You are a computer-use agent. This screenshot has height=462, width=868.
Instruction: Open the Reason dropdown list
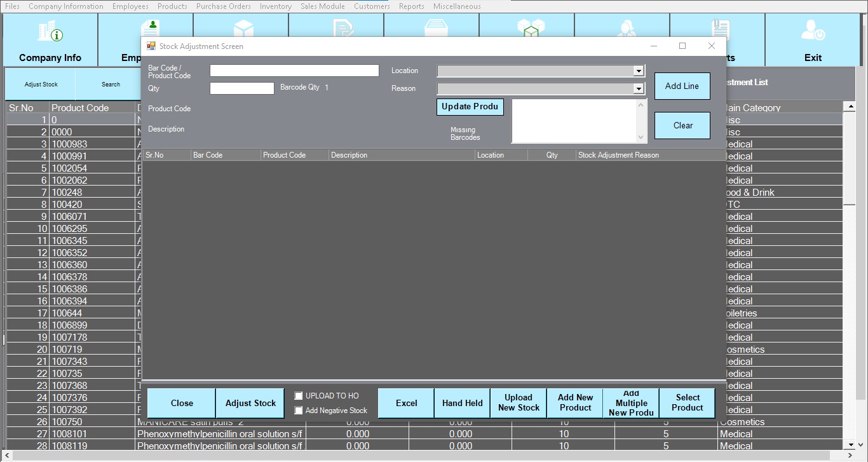tap(639, 89)
